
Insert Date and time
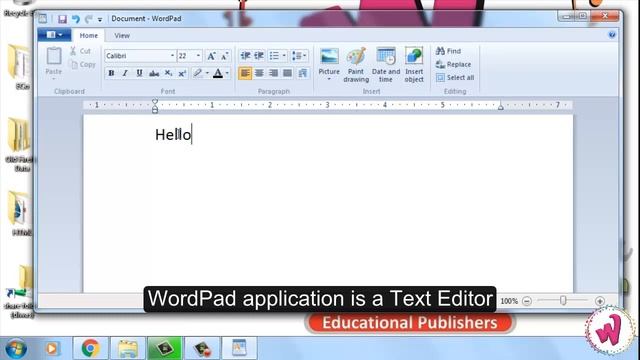tap(386, 64)
